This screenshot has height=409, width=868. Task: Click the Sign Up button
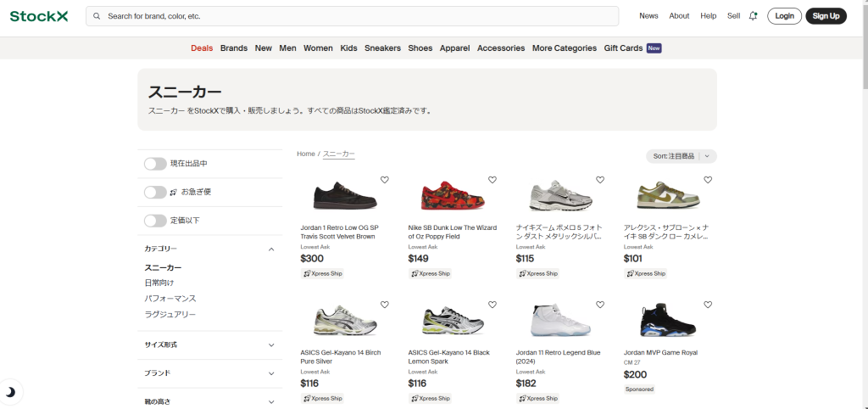coord(826,16)
